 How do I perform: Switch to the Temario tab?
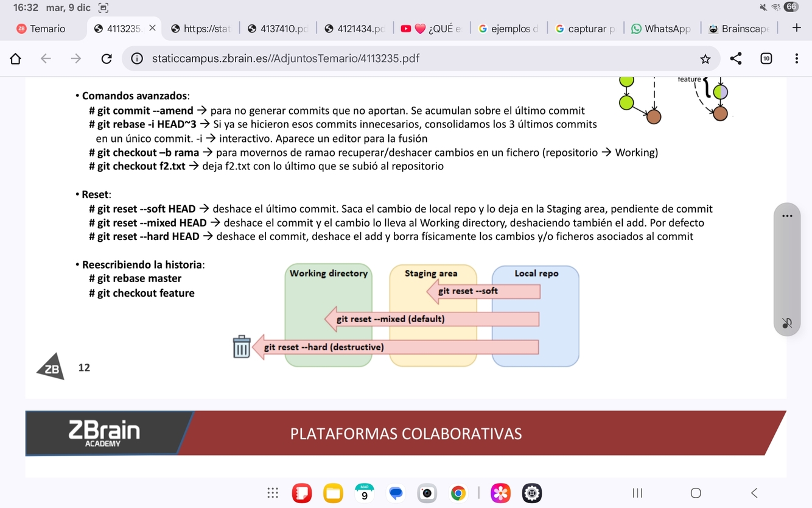coord(41,29)
